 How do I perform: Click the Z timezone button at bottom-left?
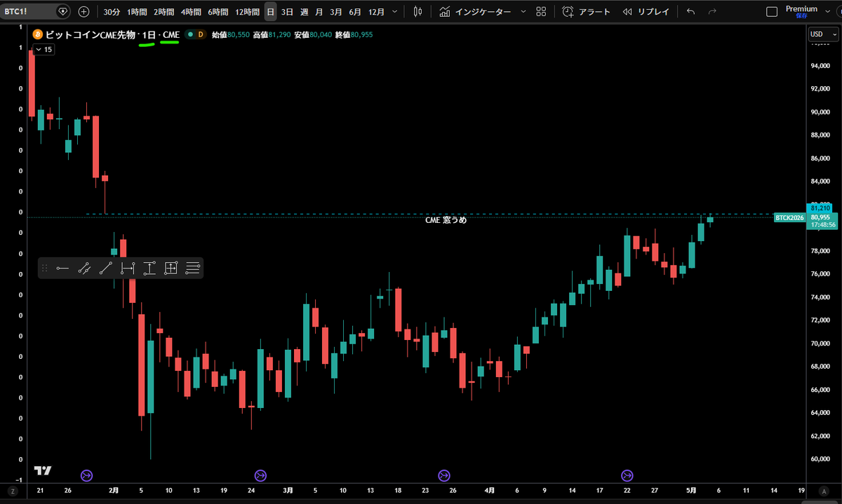tap(13, 491)
